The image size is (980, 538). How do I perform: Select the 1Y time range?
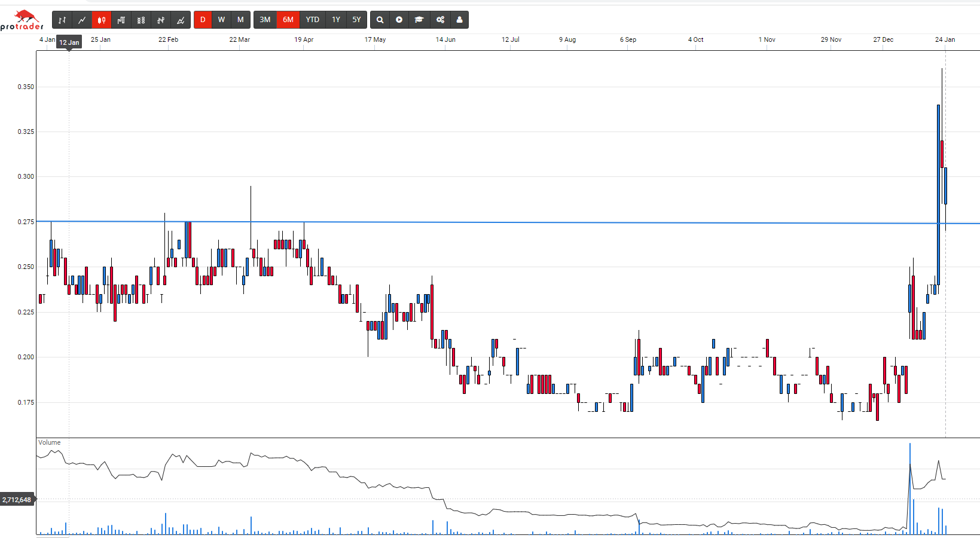(336, 20)
